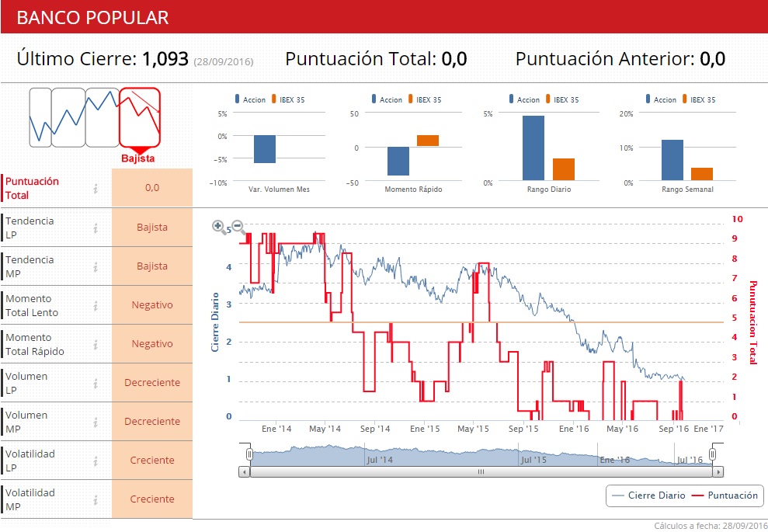This screenshot has height=532, width=768.
Task: Click the Sep '16 x-axis label
Action: point(674,429)
